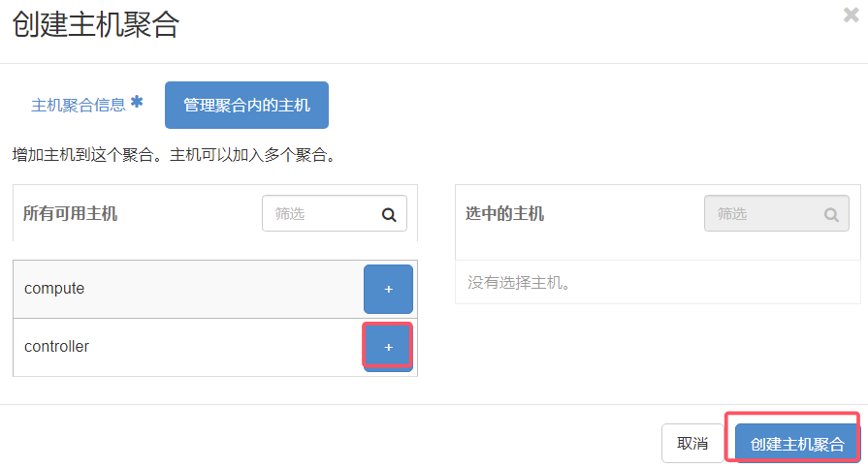Click the 没有选择主机 placeholder message

519,283
